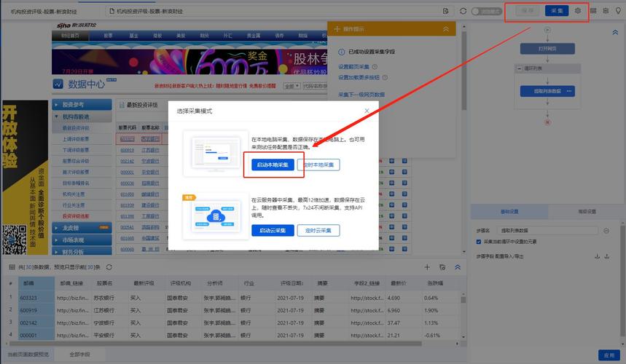This screenshot has height=364, width=626.
Task: Add a new field with plus icon
Action: click(x=427, y=267)
